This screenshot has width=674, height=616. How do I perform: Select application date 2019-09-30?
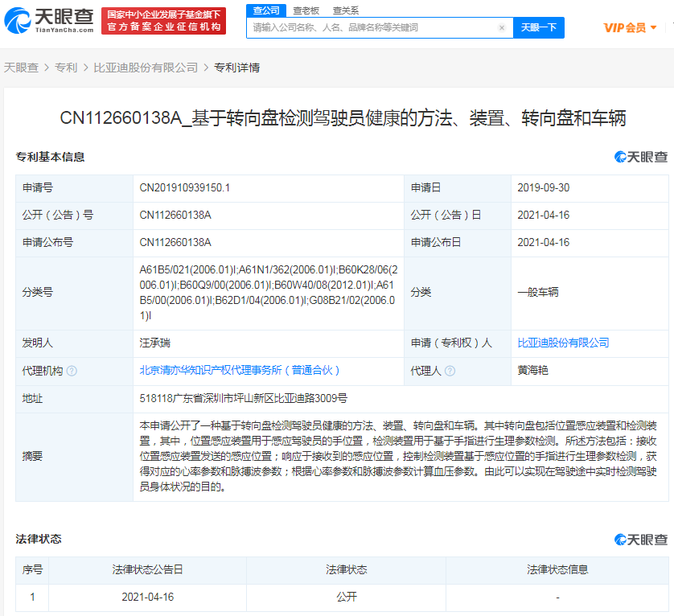click(544, 188)
